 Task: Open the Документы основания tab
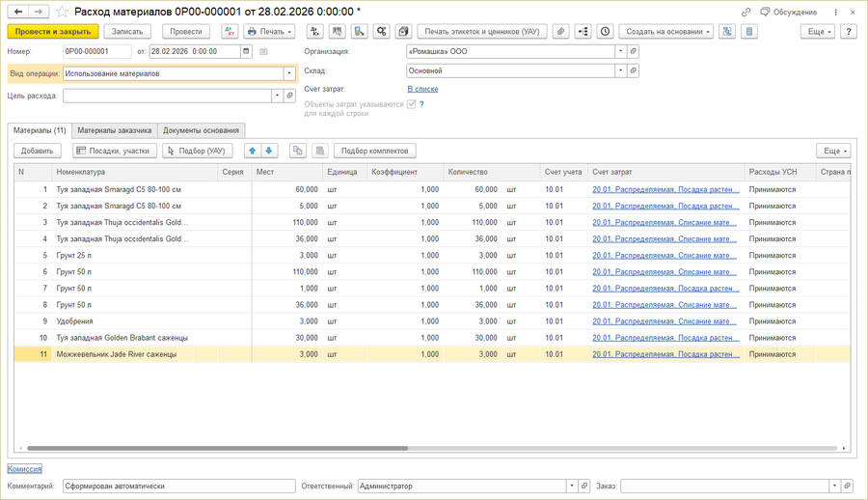pyautogui.click(x=201, y=130)
